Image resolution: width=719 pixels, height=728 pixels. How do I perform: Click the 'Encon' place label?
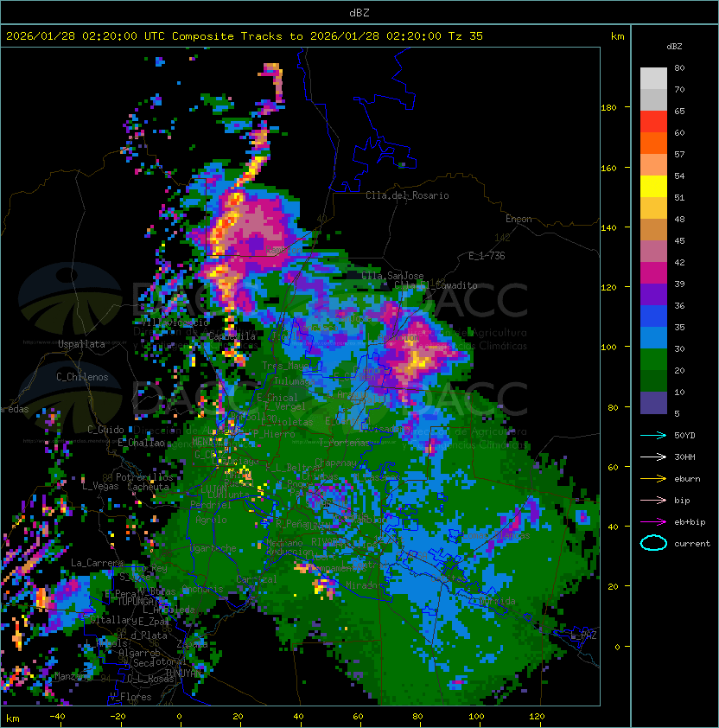pos(519,219)
